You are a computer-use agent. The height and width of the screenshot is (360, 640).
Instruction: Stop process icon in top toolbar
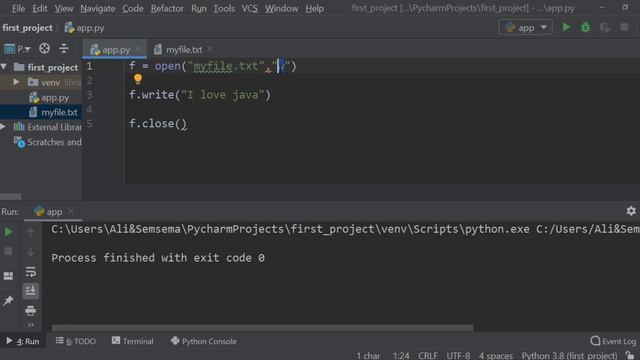pyautogui.click(x=624, y=27)
